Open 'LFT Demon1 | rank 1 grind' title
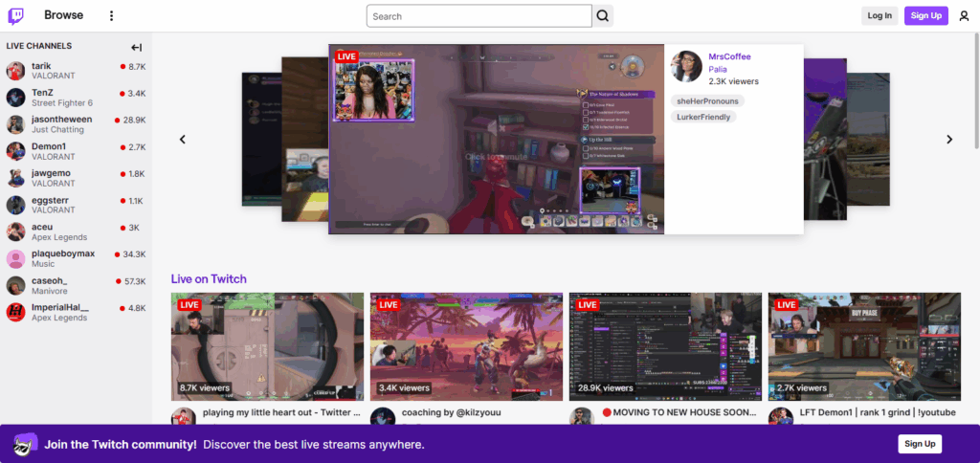Image resolution: width=980 pixels, height=463 pixels. (878, 412)
